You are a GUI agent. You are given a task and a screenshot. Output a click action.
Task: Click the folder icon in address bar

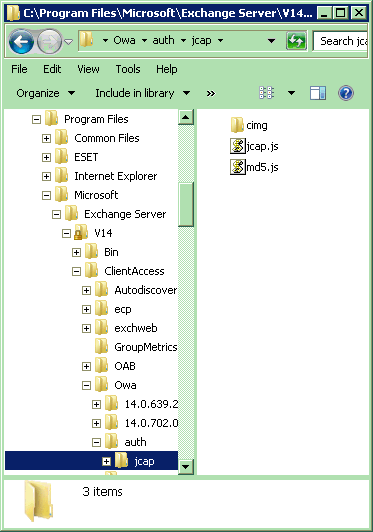(x=86, y=40)
